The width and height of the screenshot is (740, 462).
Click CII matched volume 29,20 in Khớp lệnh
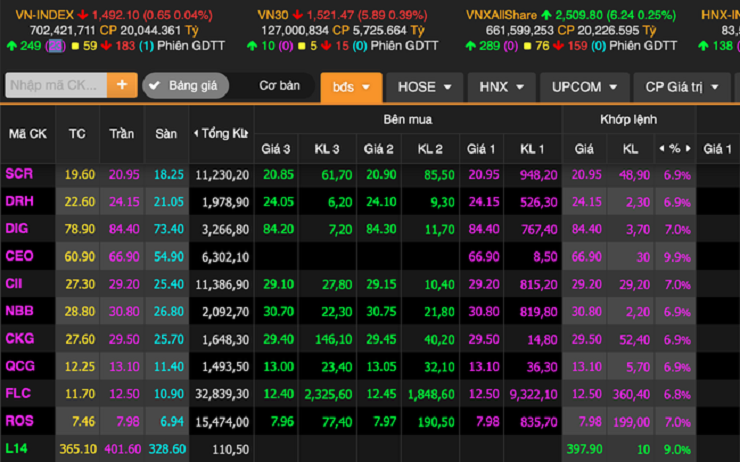tap(635, 285)
